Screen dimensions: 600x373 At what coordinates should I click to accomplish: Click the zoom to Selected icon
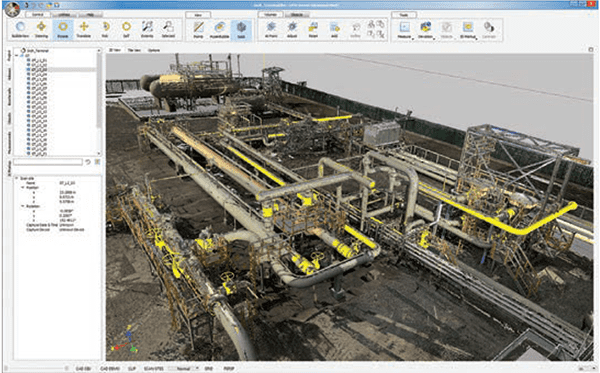168,29
